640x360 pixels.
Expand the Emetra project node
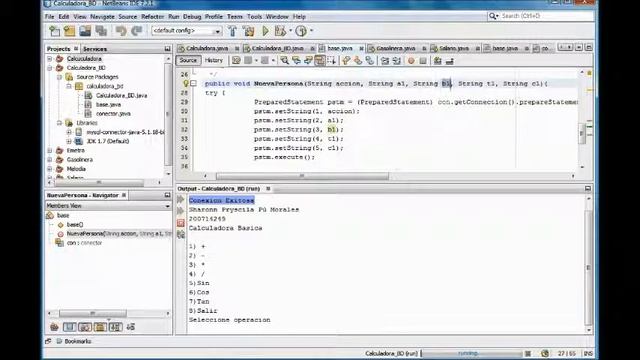50,151
